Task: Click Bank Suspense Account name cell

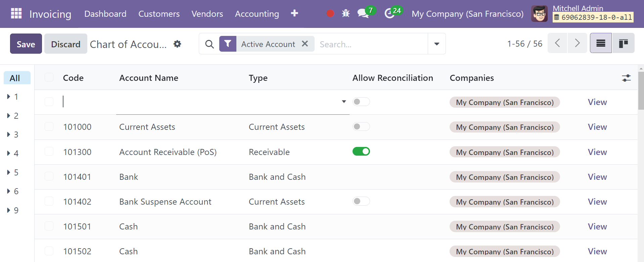Action: coord(165,202)
